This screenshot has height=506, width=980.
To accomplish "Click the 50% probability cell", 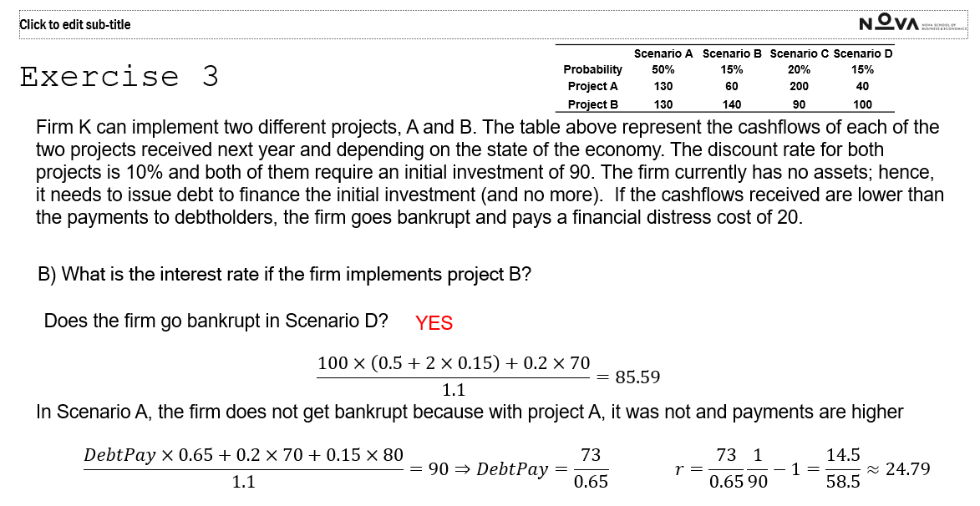I will pos(663,69).
